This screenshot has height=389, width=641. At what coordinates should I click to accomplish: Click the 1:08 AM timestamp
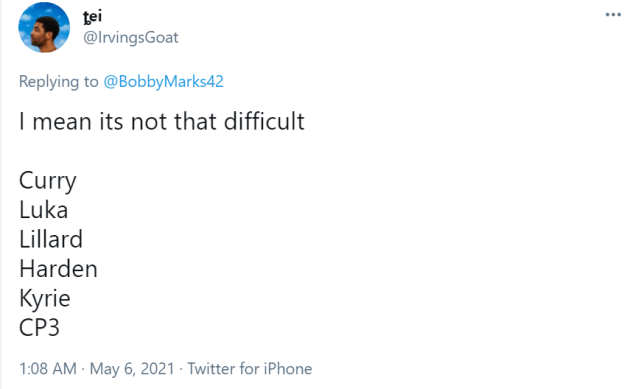click(x=48, y=369)
